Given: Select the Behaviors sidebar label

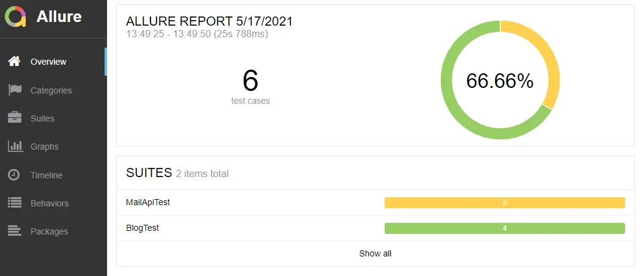Looking at the screenshot, I should pos(50,203).
